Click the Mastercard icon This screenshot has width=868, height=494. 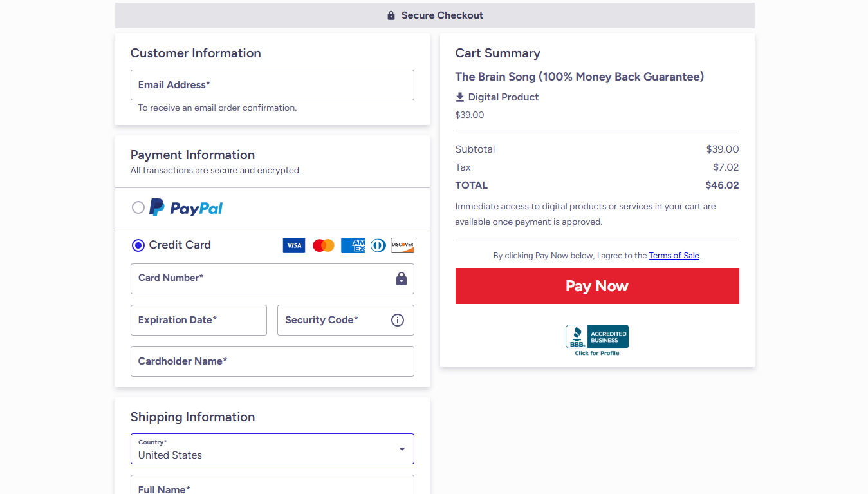click(x=323, y=245)
